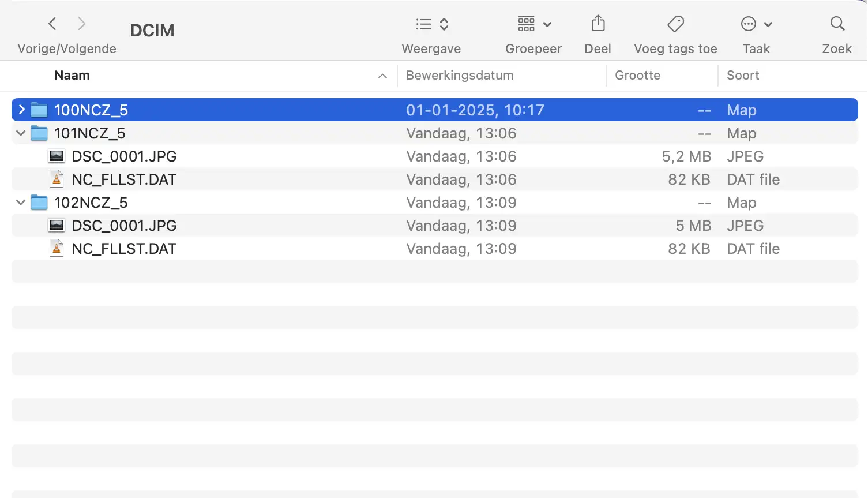Click the Zoek magnifier icon
The height and width of the screenshot is (498, 868).
[837, 24]
